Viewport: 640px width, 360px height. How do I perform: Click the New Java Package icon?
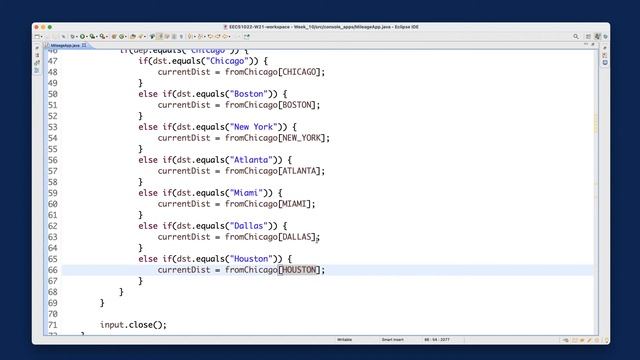(114, 36)
